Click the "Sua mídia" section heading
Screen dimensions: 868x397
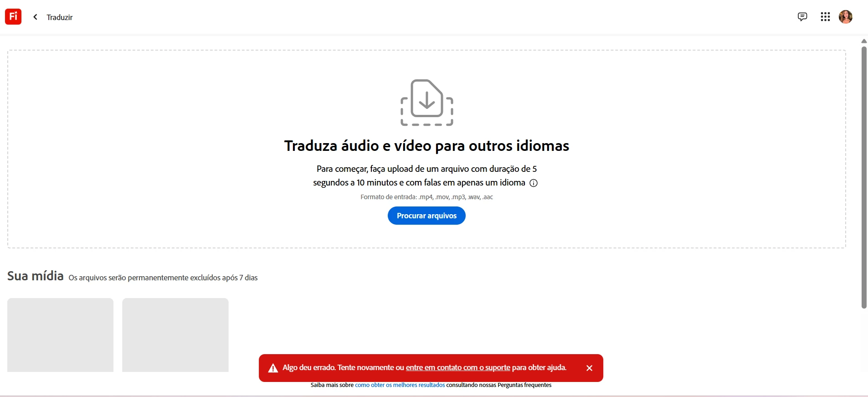pyautogui.click(x=36, y=276)
